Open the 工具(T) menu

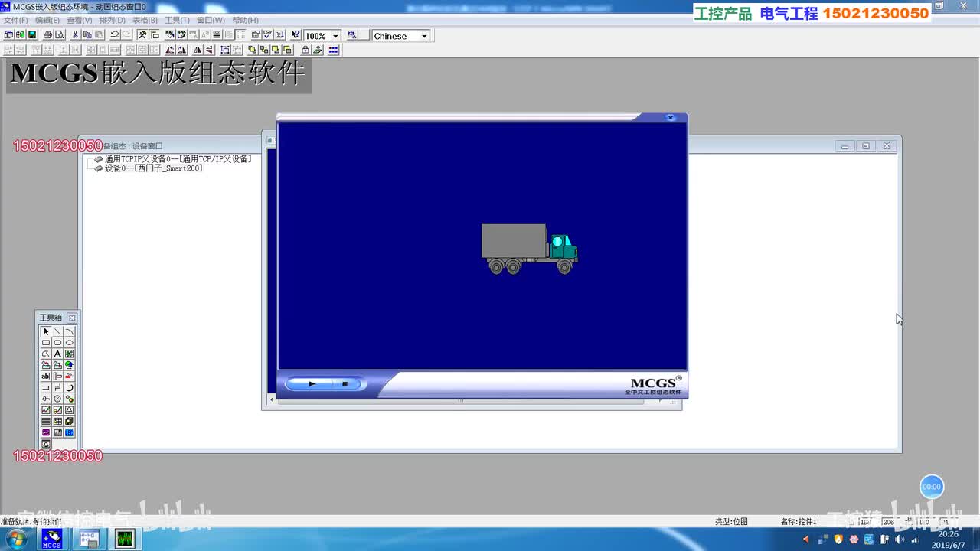tap(178, 21)
